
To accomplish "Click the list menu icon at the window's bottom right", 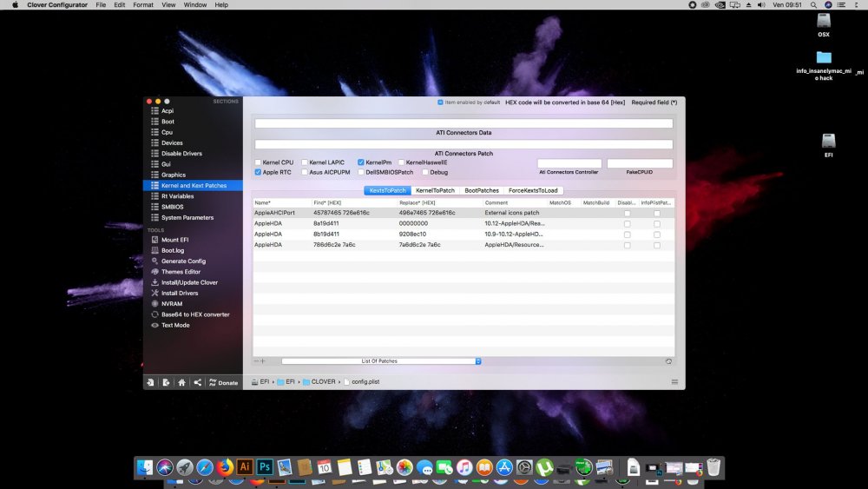I will pyautogui.click(x=674, y=382).
